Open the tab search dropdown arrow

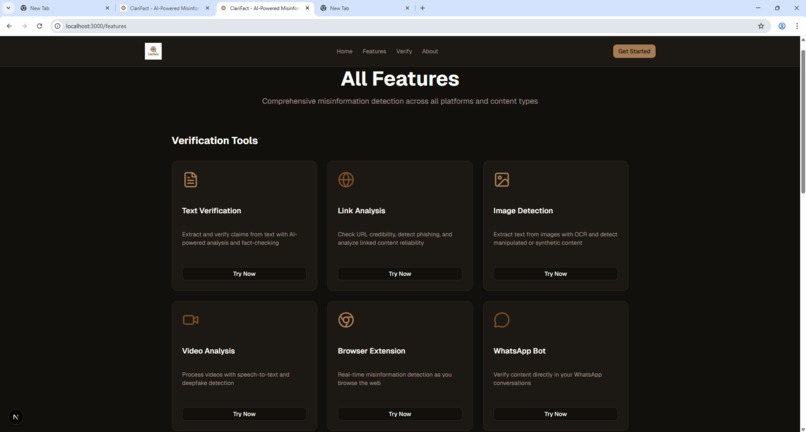point(8,8)
